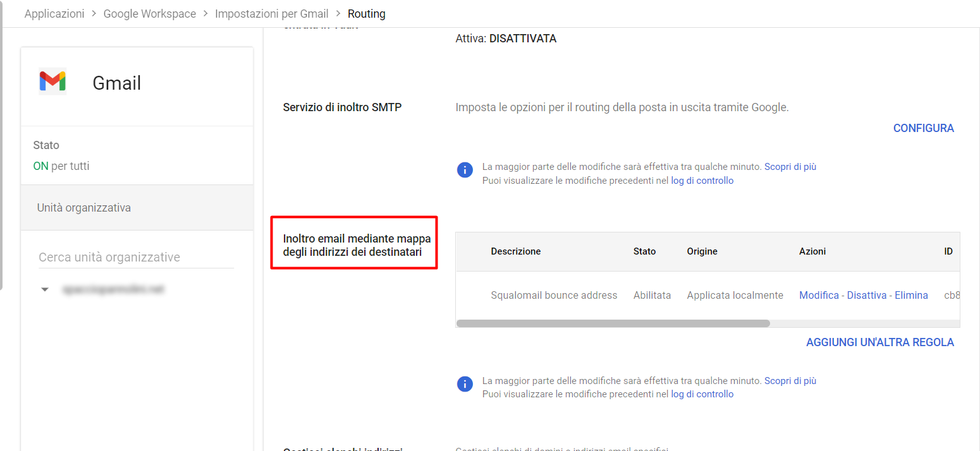Screen dimensions: 980x451
Task: Open 'log di controllo' below the rules table
Action: click(x=702, y=394)
